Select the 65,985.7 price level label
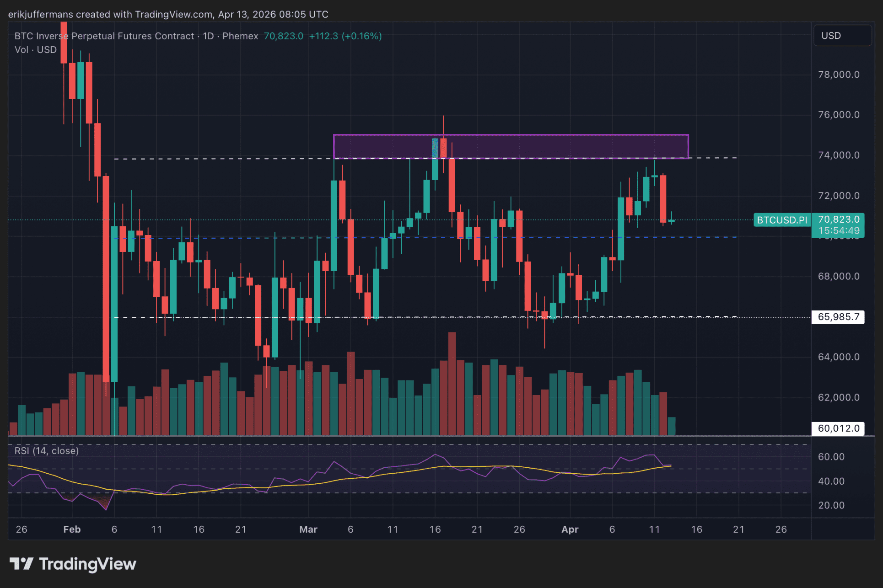The image size is (883, 588). (838, 317)
